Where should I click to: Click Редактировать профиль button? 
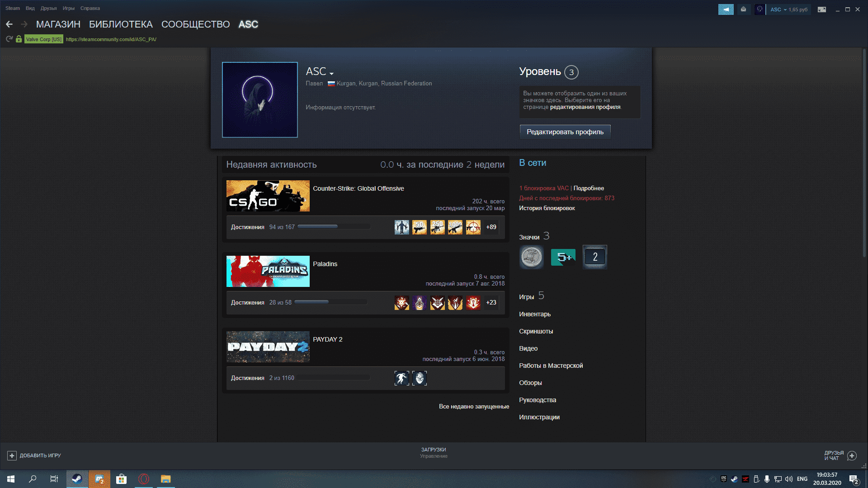coord(565,132)
